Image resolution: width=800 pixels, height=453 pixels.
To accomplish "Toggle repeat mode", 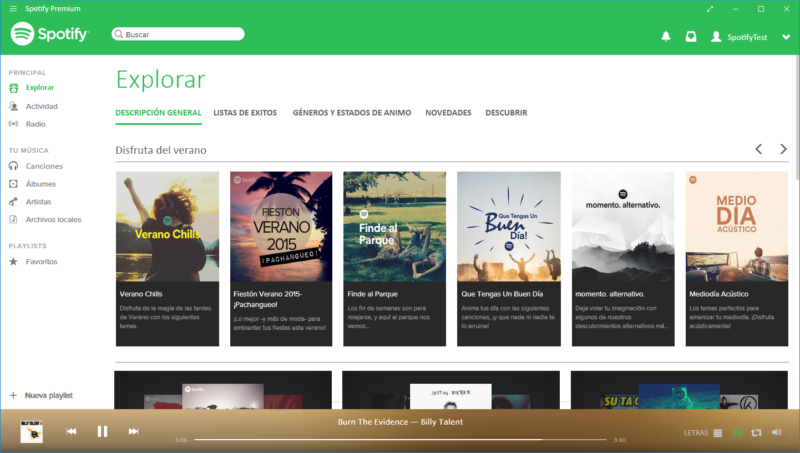I will [756, 433].
